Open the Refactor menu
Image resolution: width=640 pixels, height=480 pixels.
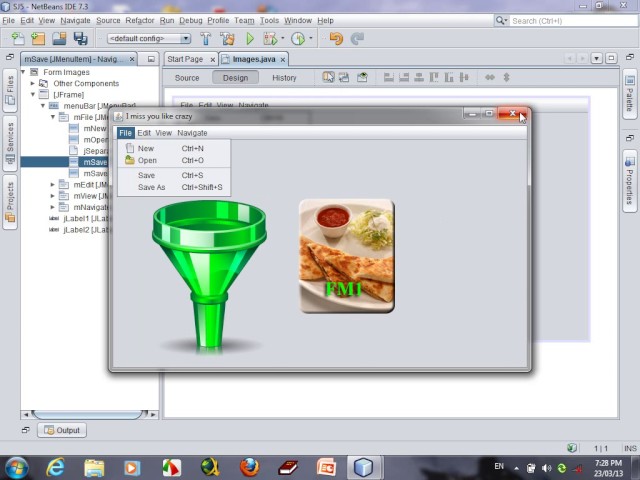(140, 20)
